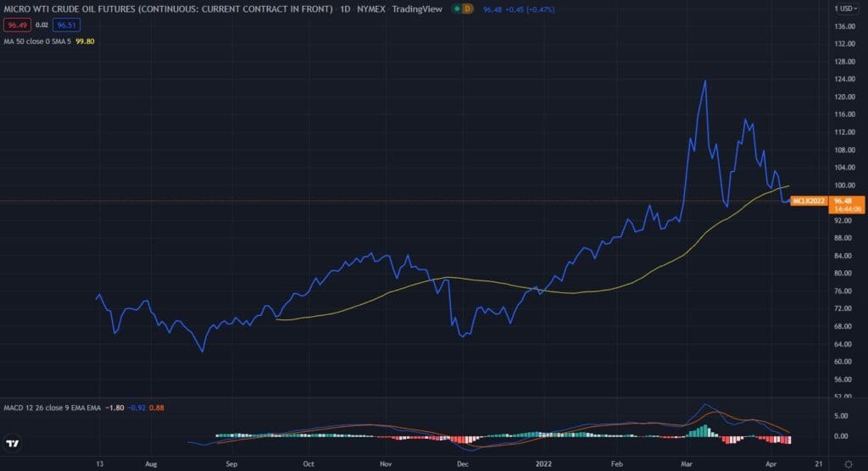Screen dimensions: 868x471
Task: Click the 0.00 level on MACD scale
Action: (843, 436)
